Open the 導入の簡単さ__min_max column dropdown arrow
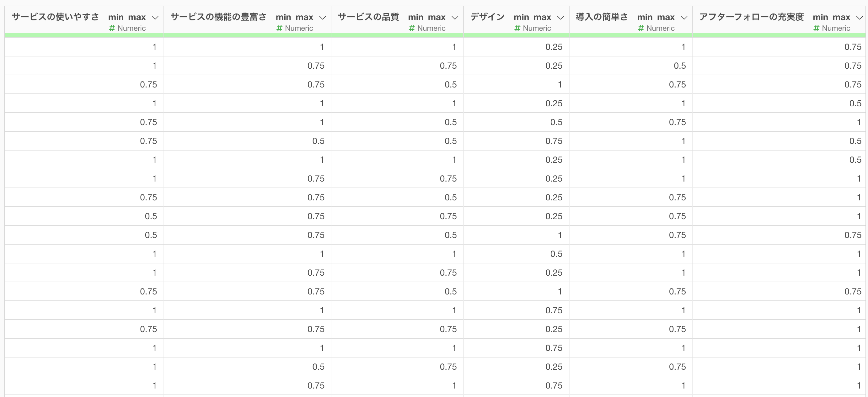868x397 pixels. 684,18
